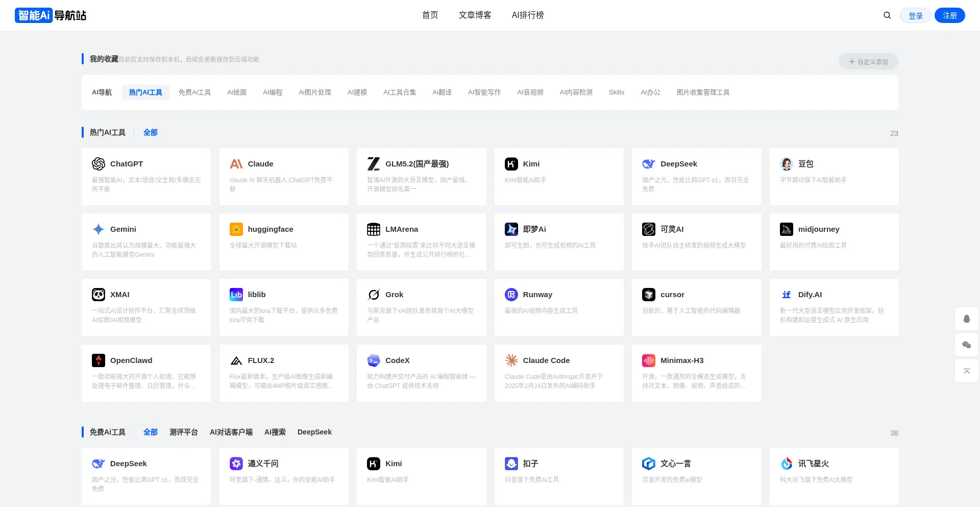Screen dimensions: 980x507
Task: Click description "Kimi智能Ai助手" in 热门AI工具 section
Action: (x=526, y=180)
